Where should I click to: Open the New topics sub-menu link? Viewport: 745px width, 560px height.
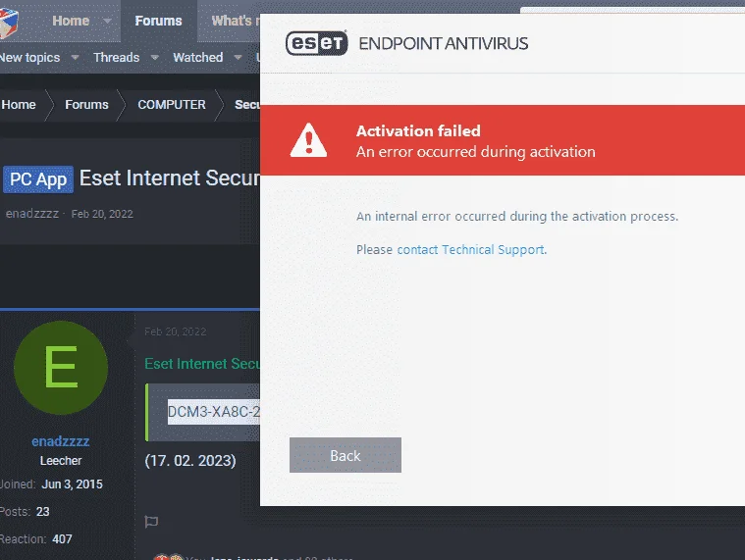pyautogui.click(x=29, y=58)
